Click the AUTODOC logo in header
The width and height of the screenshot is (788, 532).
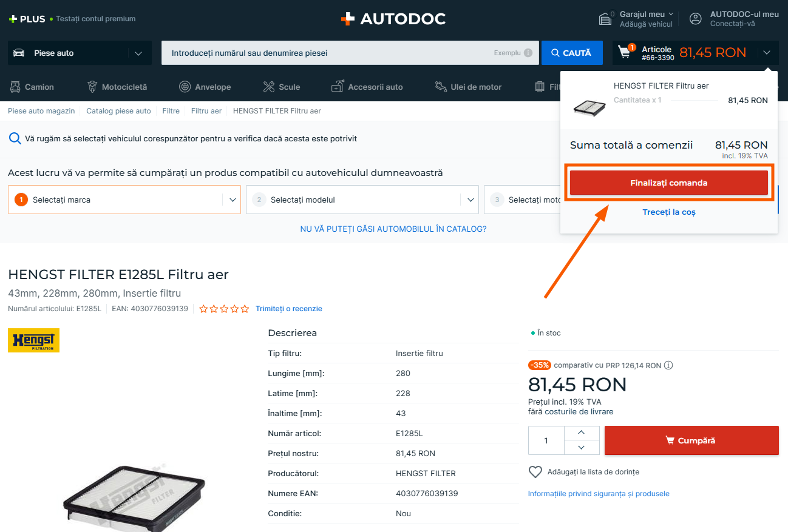tap(393, 19)
